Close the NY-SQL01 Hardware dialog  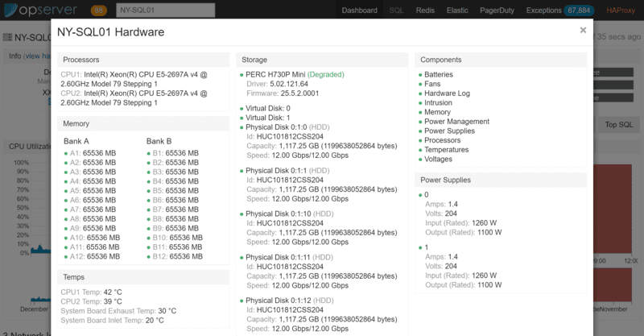pos(583,30)
